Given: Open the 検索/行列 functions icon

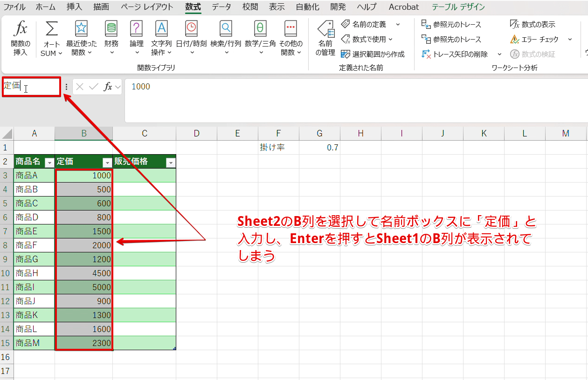Looking at the screenshot, I should pos(226,28).
